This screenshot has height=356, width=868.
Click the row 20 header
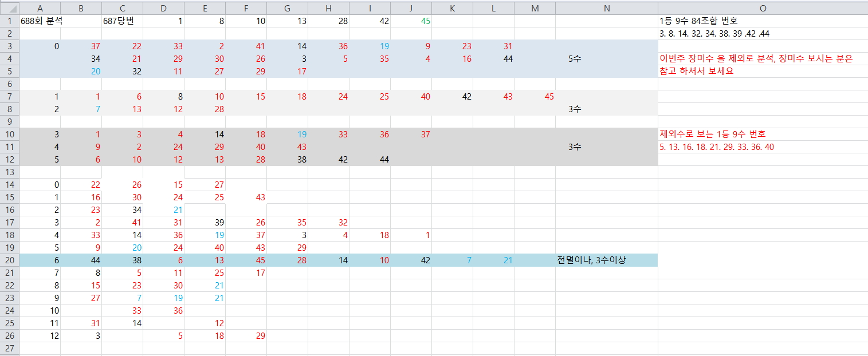9,260
